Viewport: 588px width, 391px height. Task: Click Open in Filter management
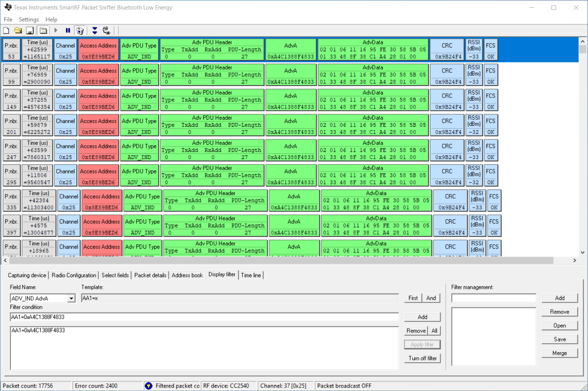point(559,325)
